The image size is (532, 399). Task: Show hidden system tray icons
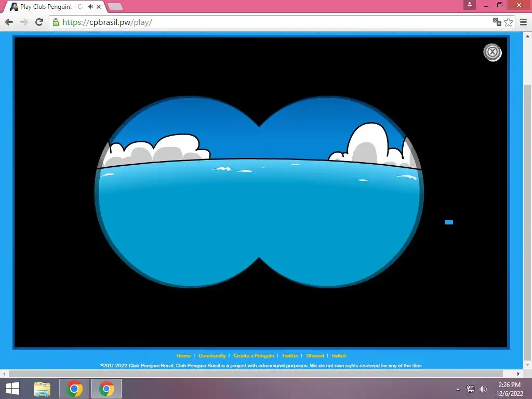(x=458, y=389)
